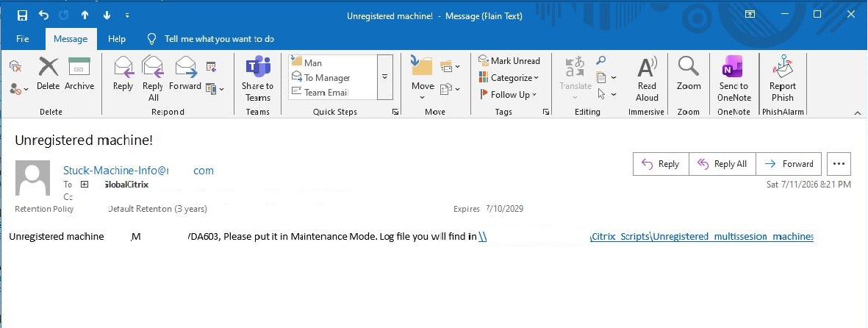Viewport: 868px width, 328px height.
Task: Click Reply All in the message header
Action: pyautogui.click(x=722, y=164)
